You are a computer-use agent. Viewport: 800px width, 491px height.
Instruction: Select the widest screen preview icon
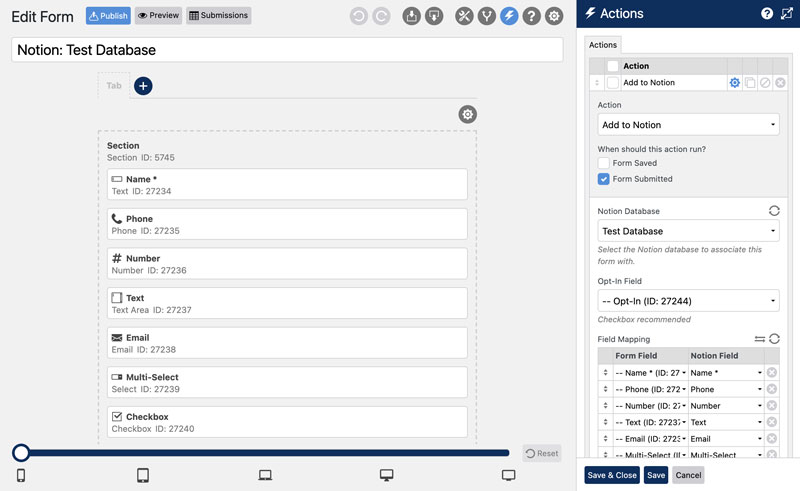click(509, 475)
